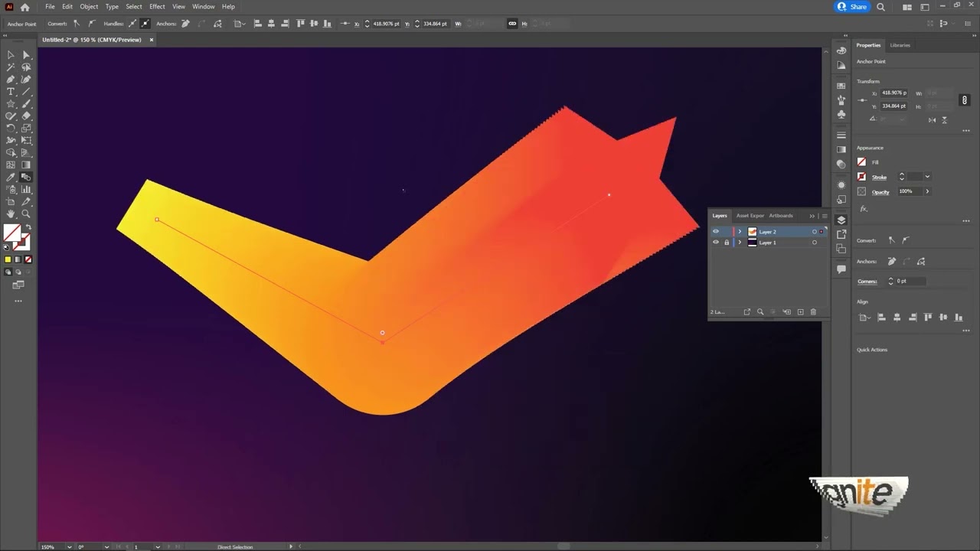Open the Align To dropdown in Properties panel
980x551 pixels.
[x=864, y=318]
